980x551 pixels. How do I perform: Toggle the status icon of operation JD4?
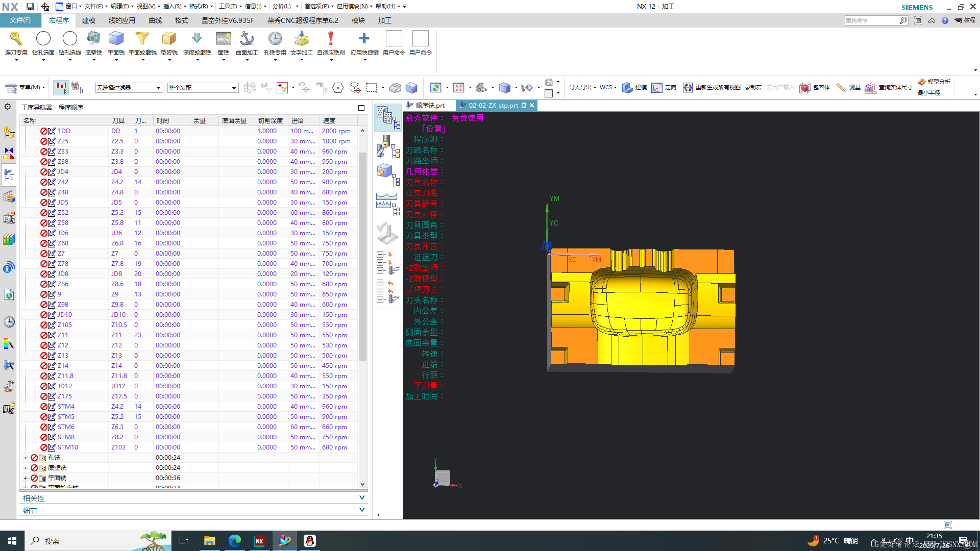click(x=44, y=172)
